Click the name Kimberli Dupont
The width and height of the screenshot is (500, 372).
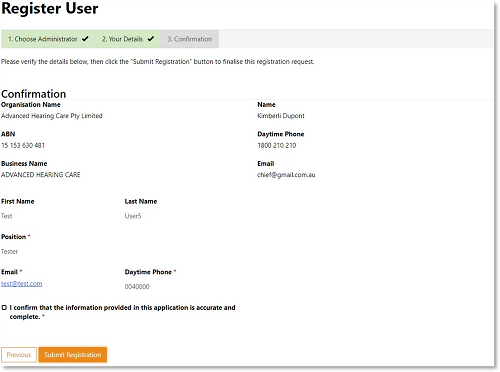[x=281, y=116]
